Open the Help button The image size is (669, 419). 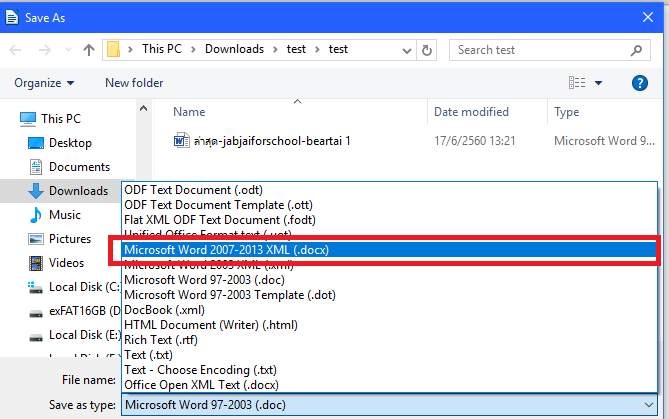pyautogui.click(x=640, y=83)
